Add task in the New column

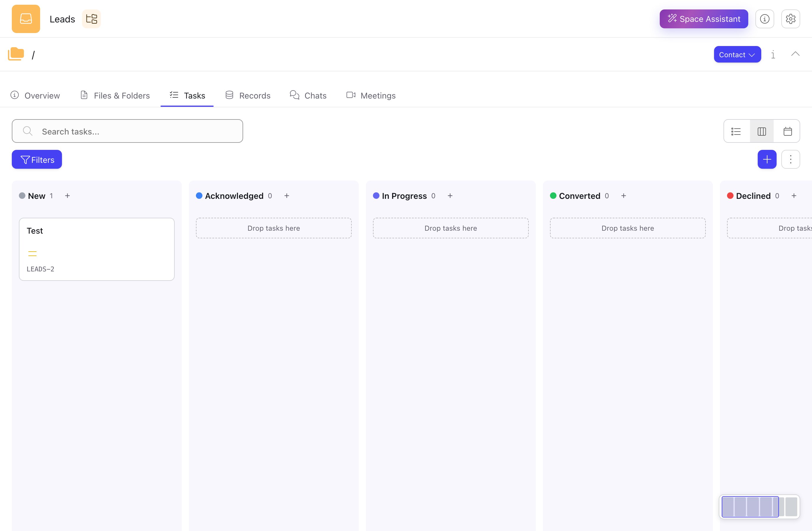click(68, 196)
